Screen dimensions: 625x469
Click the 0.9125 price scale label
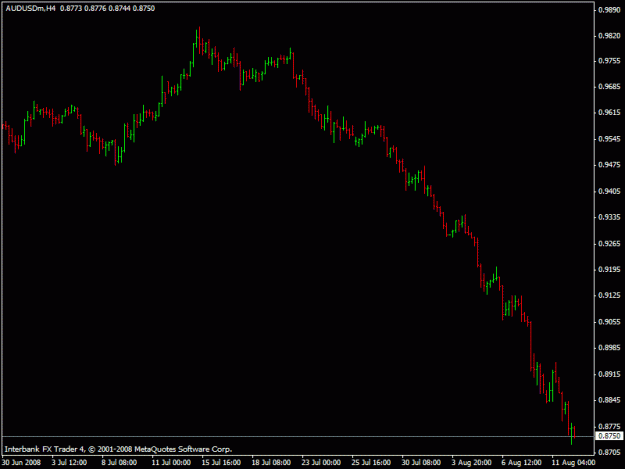click(609, 295)
